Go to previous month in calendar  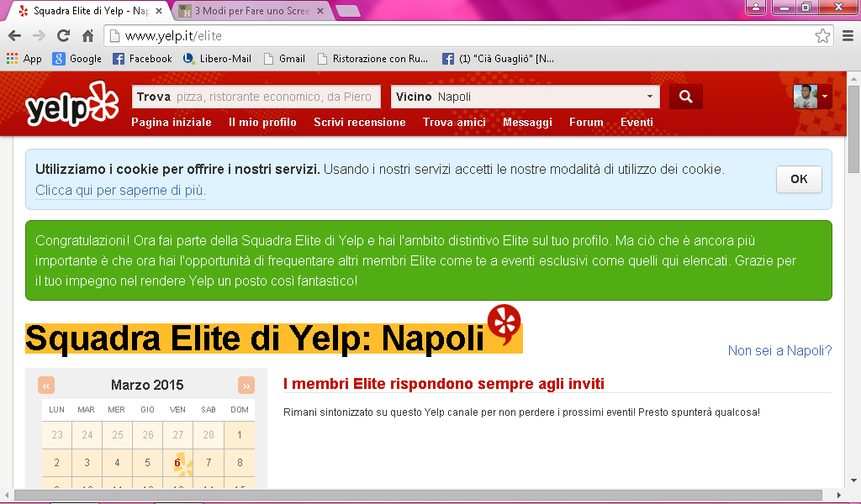coord(46,386)
